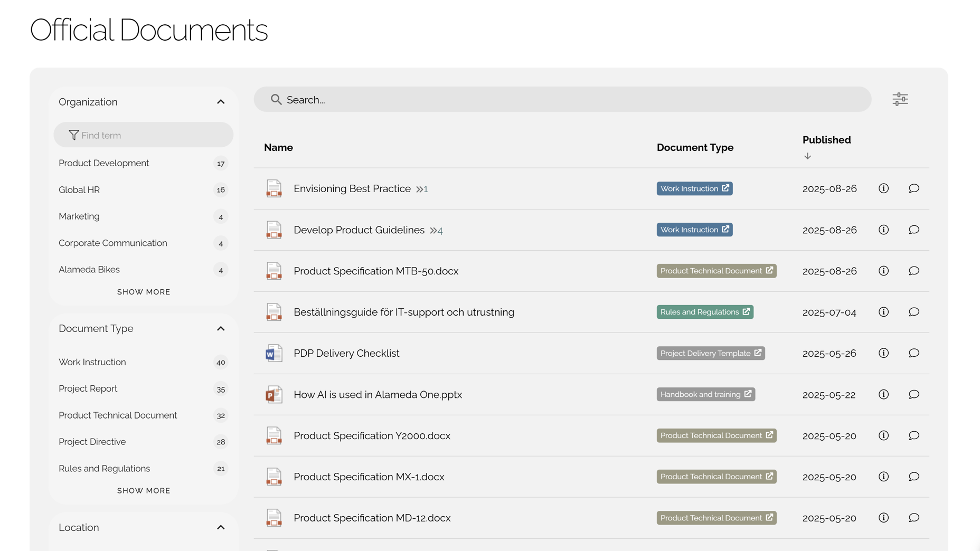Open Beställningsguide för IT-support och utrustning
980x551 pixels.
pos(404,312)
